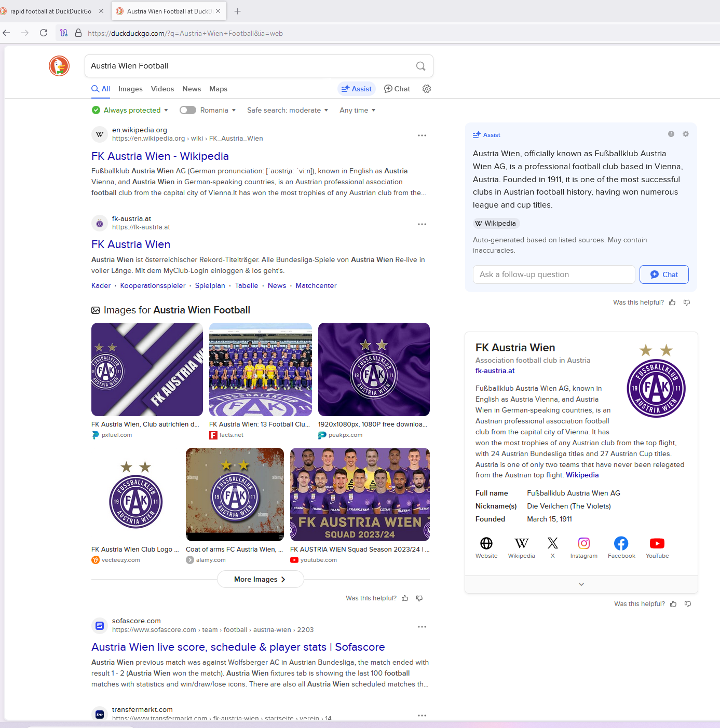This screenshot has width=720, height=728.
Task: Open the Any time filter dropdown
Action: (x=357, y=110)
